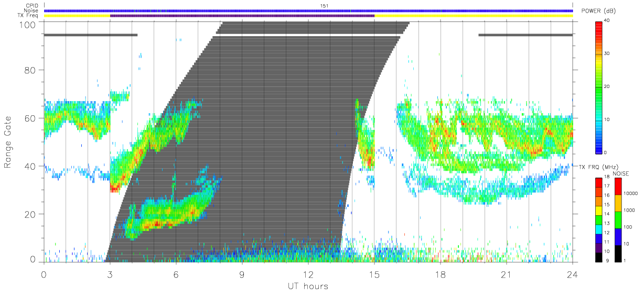The width and height of the screenshot is (644, 297).
Task: Click the '1' label on NOISE scale
Action: (x=625, y=260)
